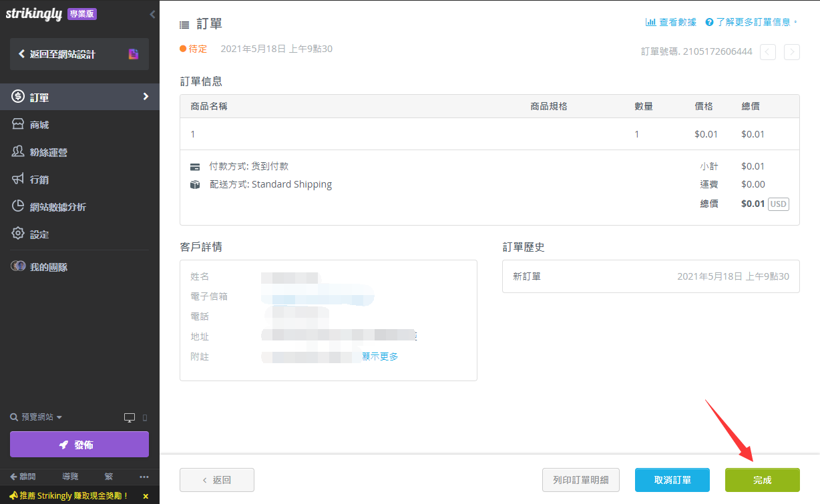Open the 推薦 Strikingly referral banner
The height and width of the screenshot is (504, 820).
point(69,496)
